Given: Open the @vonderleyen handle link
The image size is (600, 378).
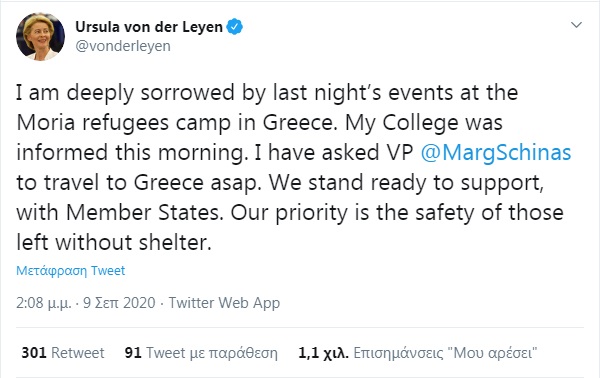Looking at the screenshot, I should point(123,46).
